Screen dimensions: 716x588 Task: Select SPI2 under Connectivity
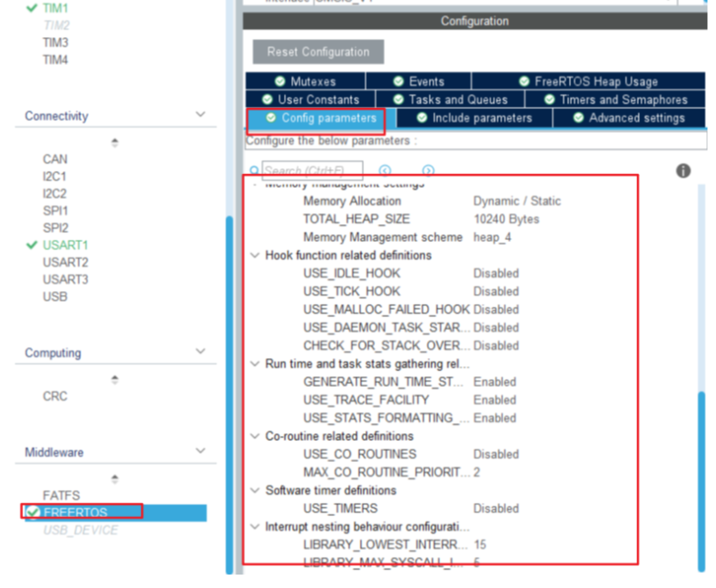(x=55, y=228)
